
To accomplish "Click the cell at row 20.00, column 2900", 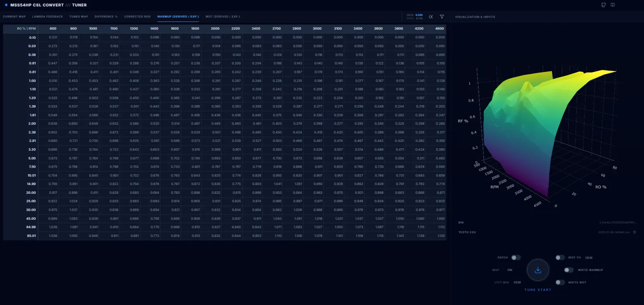I will 293,193.
